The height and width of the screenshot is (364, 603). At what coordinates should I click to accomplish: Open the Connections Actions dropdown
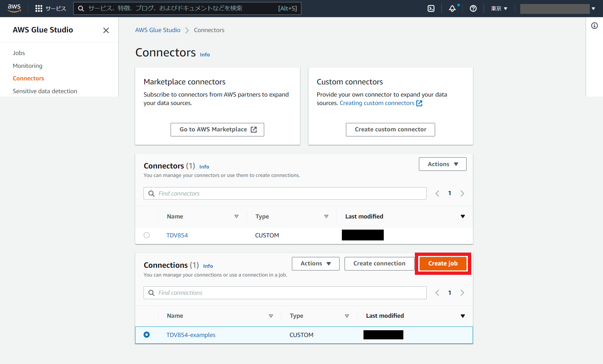pyautogui.click(x=316, y=263)
